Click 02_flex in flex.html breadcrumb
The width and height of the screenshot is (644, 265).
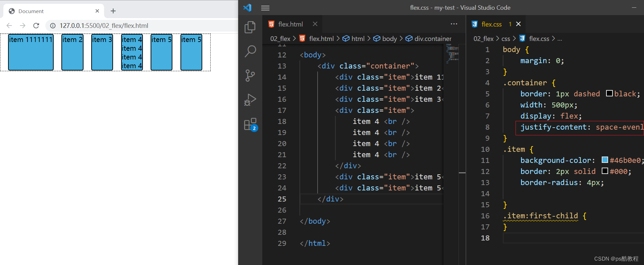point(280,39)
